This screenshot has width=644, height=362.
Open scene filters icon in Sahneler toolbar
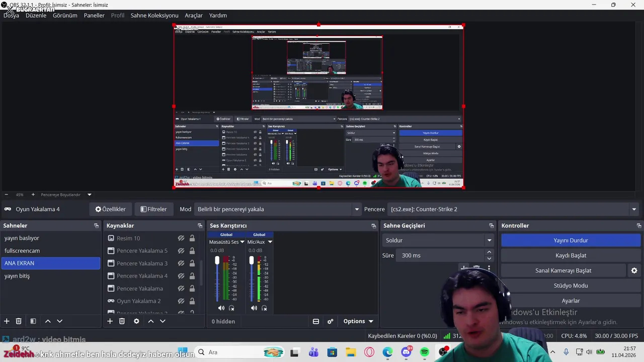point(33,321)
